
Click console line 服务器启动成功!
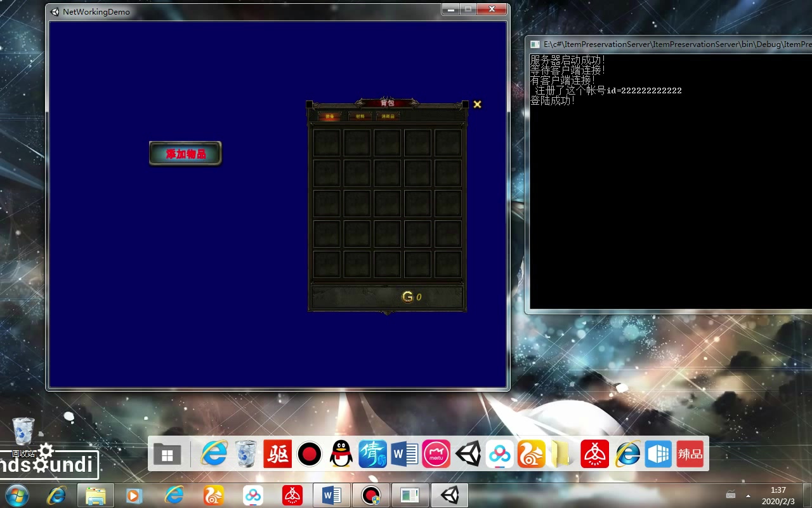point(568,60)
